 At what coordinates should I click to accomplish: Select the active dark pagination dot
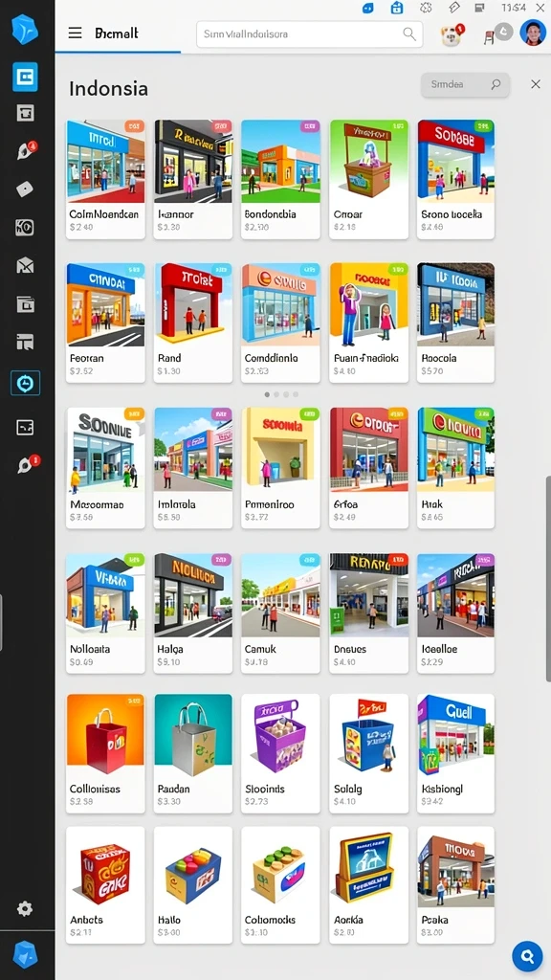point(268,394)
